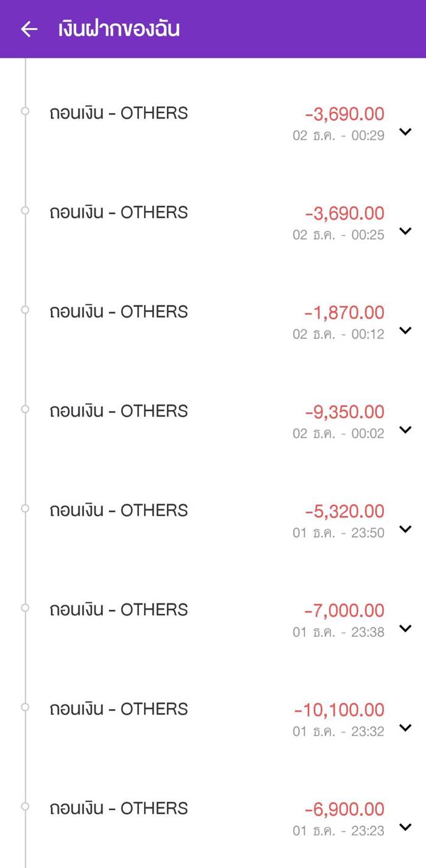Open the withdrawal entry dated 02 ธ.ค. 00:02
This screenshot has width=426, height=868.
[x=119, y=411]
